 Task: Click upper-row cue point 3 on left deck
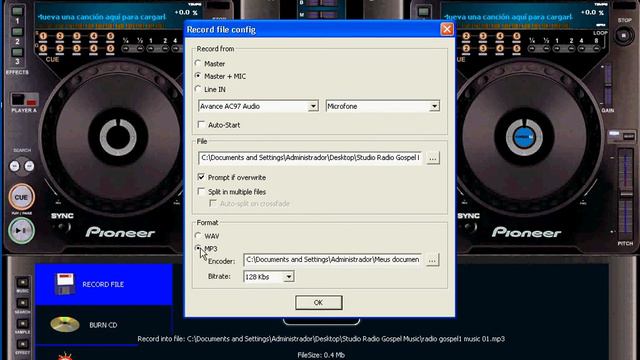(77, 36)
